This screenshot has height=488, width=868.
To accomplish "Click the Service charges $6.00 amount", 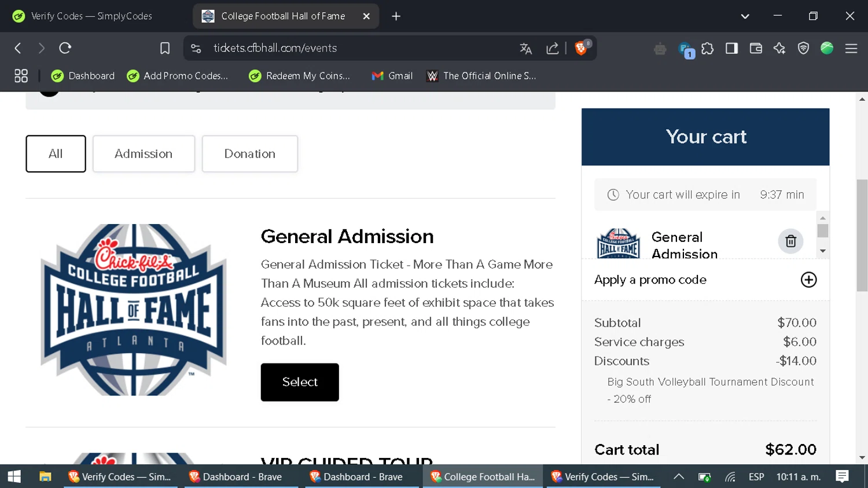I will (800, 342).
